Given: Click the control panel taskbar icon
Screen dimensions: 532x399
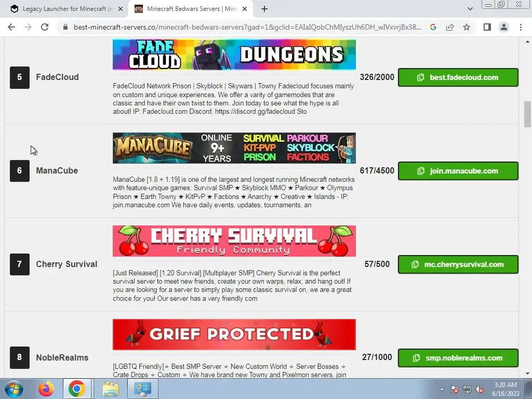Looking at the screenshot, I should tap(142, 389).
